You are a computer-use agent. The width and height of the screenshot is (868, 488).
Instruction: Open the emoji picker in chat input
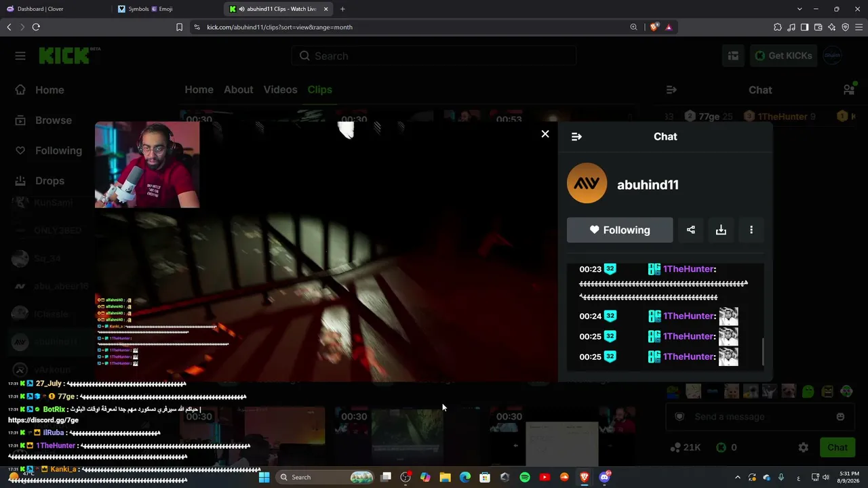[x=841, y=417]
